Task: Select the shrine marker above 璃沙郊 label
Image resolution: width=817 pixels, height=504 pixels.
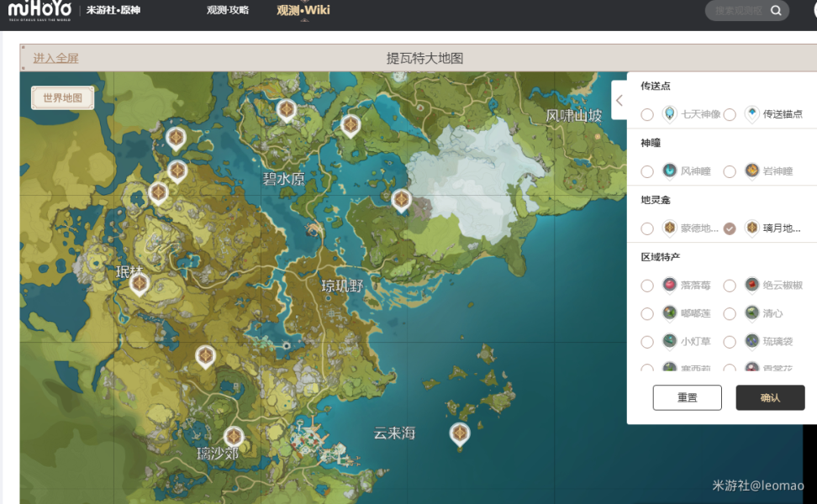Action: (234, 438)
